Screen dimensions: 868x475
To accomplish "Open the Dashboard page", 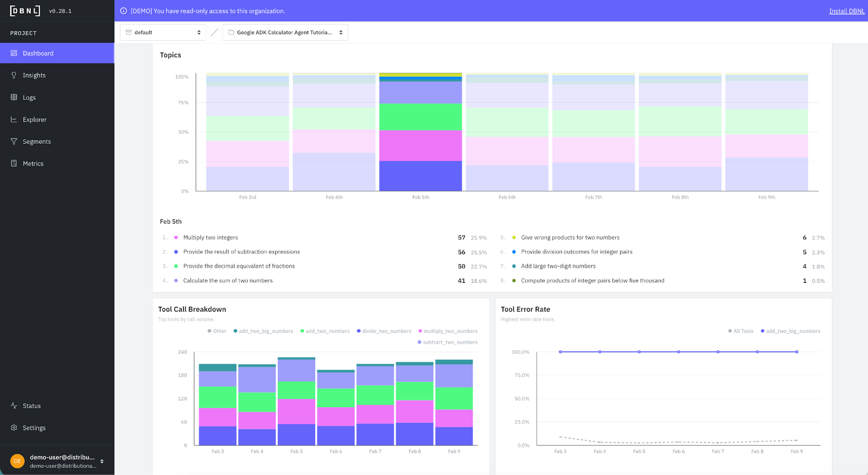I will click(x=57, y=53).
